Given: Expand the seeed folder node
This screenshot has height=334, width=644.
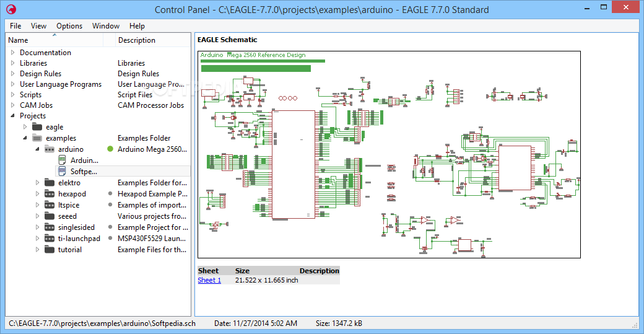Looking at the screenshot, I should click(x=37, y=216).
